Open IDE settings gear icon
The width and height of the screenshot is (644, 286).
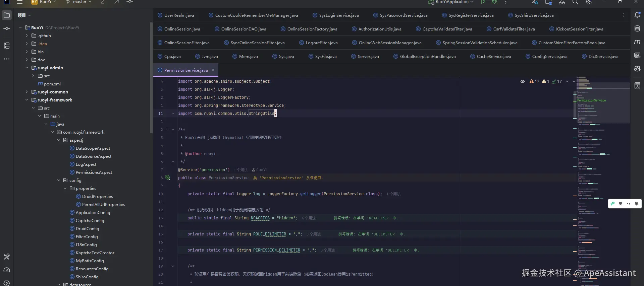pos(589,2)
